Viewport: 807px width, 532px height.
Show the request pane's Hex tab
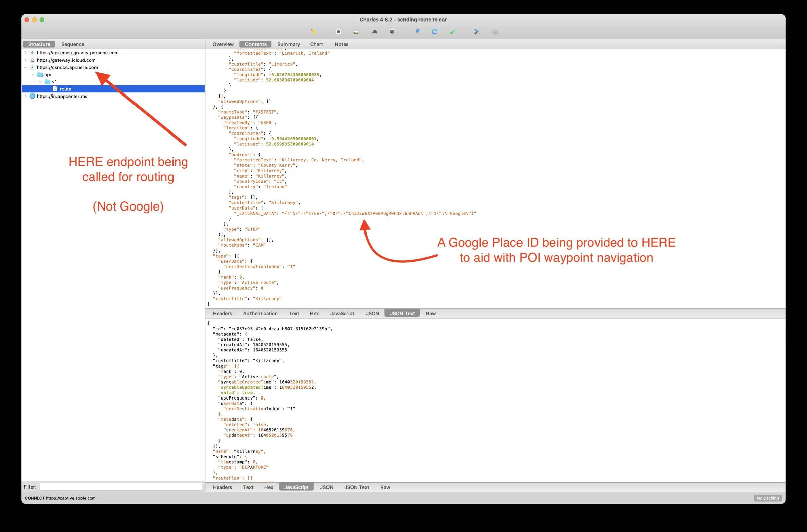(x=314, y=314)
